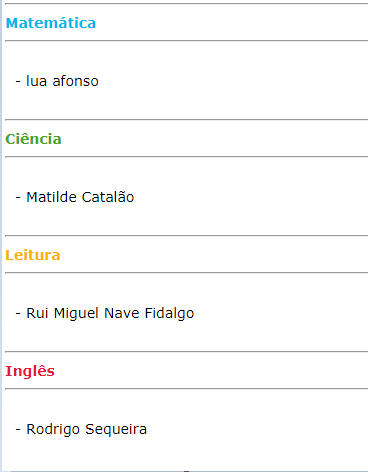Click the separator line directly below Matemática
368x472 pixels.
click(187, 41)
